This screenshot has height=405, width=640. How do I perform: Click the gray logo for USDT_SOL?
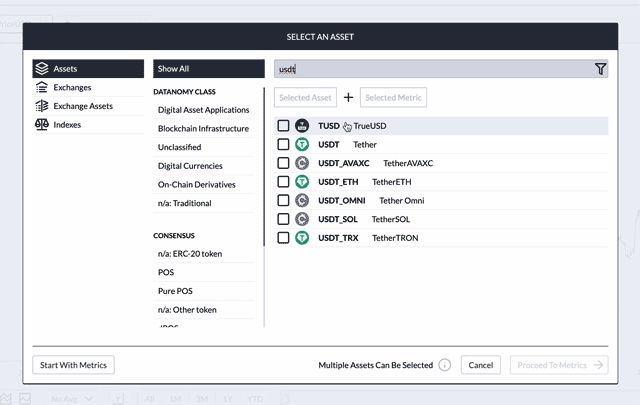pyautogui.click(x=302, y=219)
